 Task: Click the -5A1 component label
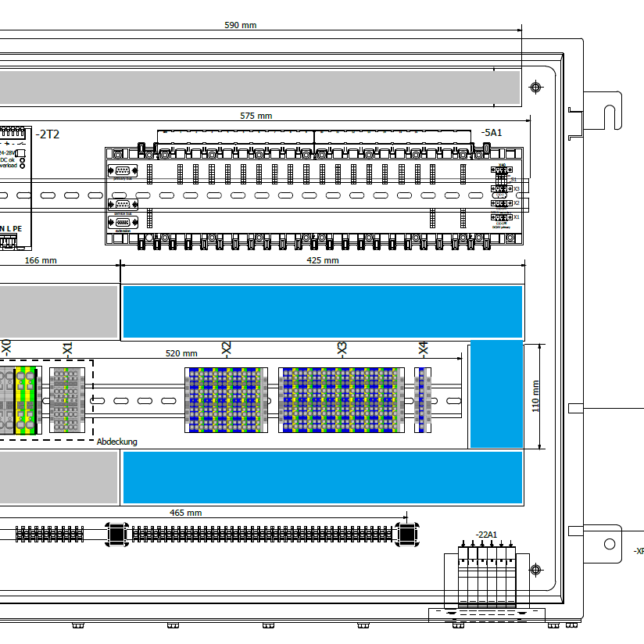coord(492,133)
